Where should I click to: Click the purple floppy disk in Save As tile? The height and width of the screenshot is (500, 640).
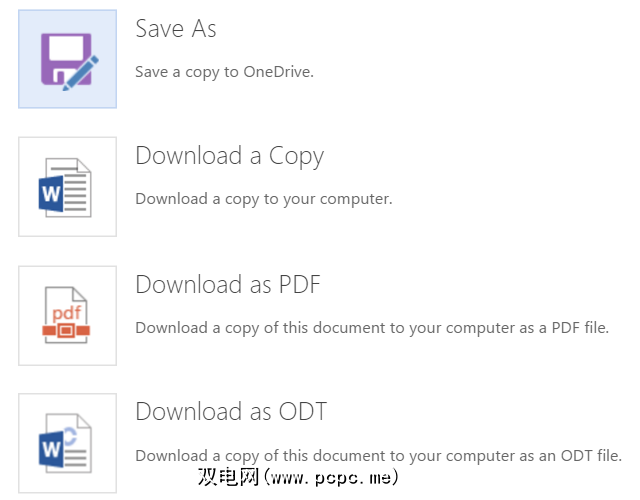pos(60,55)
